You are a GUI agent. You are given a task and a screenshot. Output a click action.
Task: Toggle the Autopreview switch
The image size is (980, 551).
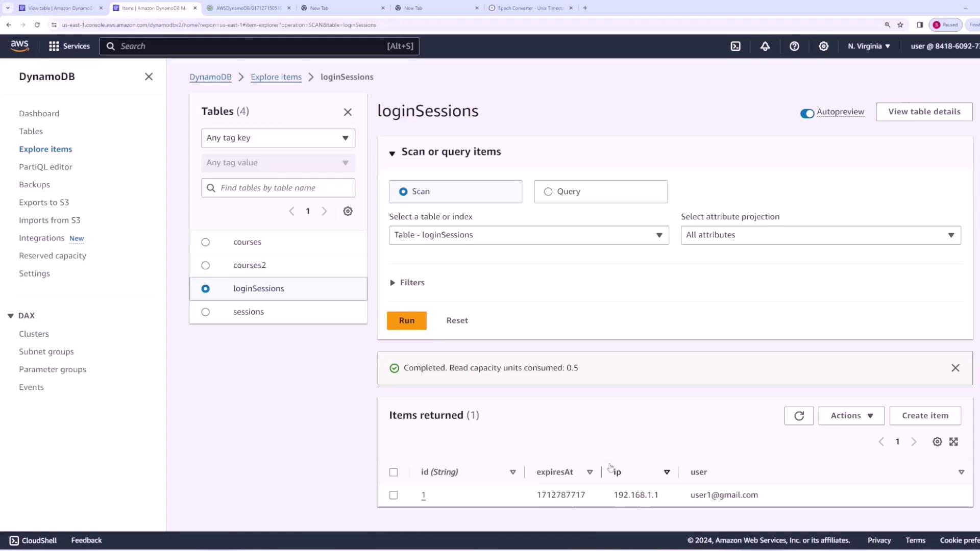coord(807,113)
